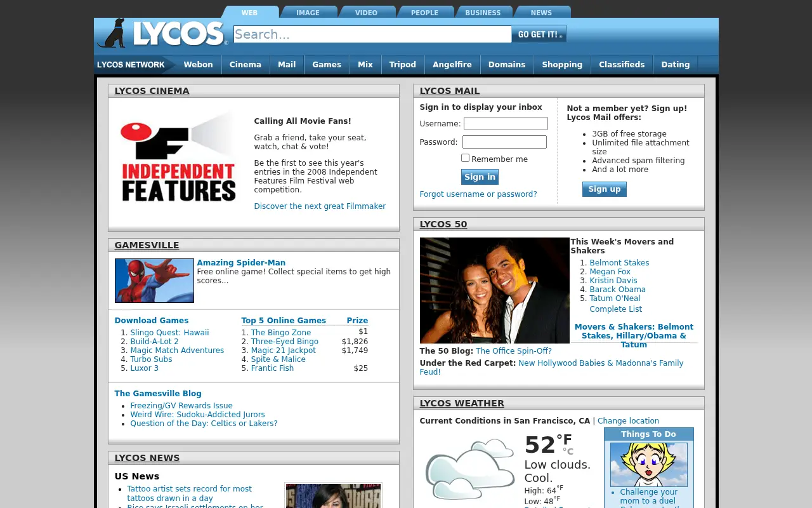
Task: Open The Gamesville Blog link
Action: [x=158, y=394]
